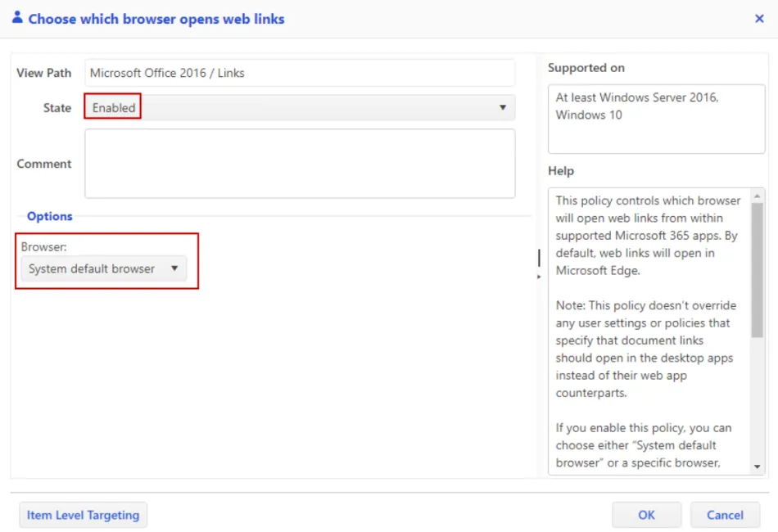Click the vertical splitter handle beside Help

[539, 258]
